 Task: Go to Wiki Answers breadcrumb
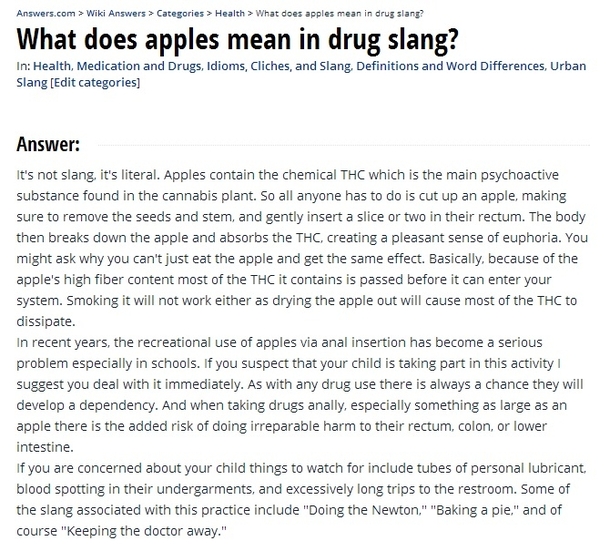[x=116, y=13]
